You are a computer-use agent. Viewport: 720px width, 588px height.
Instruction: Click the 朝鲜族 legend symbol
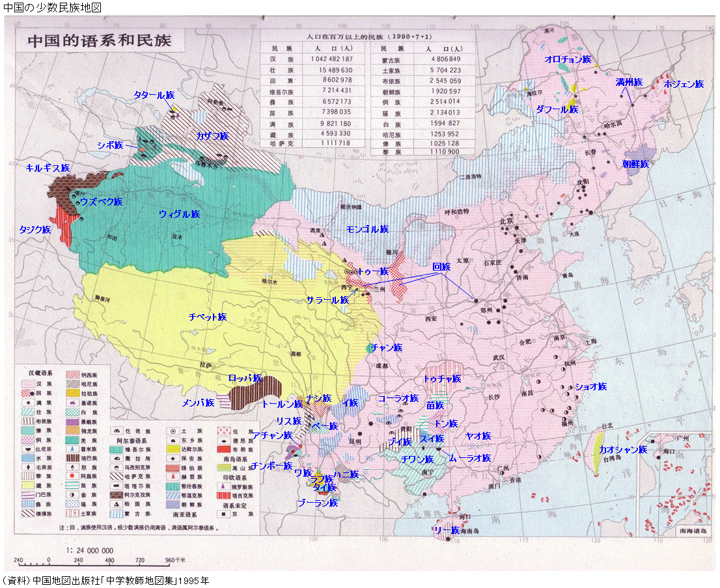[173, 503]
